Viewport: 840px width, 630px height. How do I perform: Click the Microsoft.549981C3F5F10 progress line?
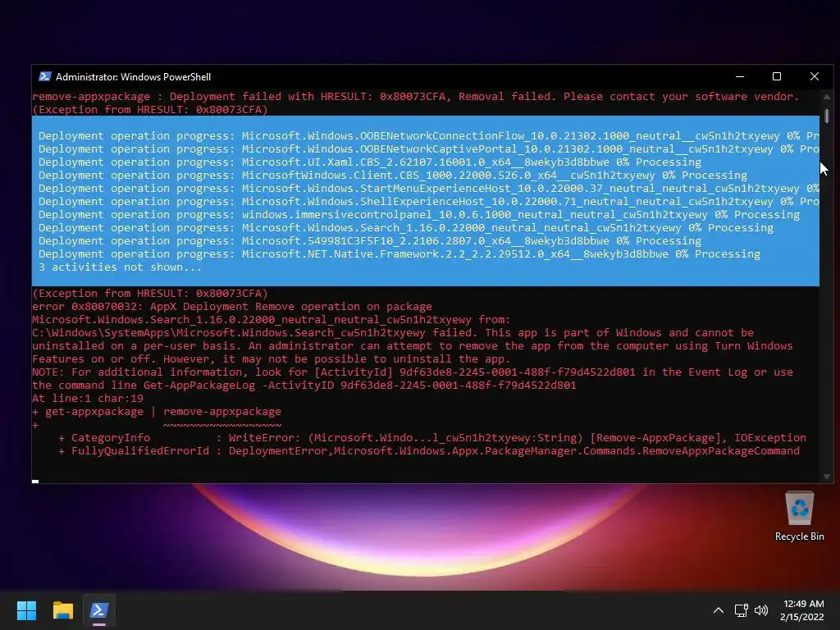370,240
